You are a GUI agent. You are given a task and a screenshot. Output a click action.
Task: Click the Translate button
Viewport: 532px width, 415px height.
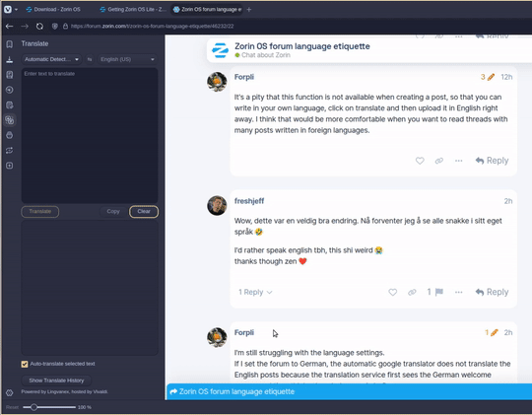(40, 212)
